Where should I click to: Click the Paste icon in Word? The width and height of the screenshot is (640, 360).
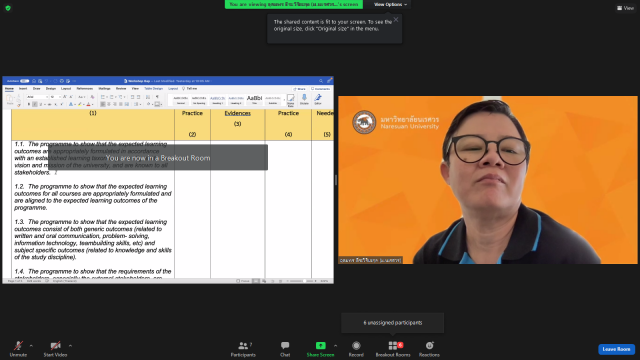[10, 100]
